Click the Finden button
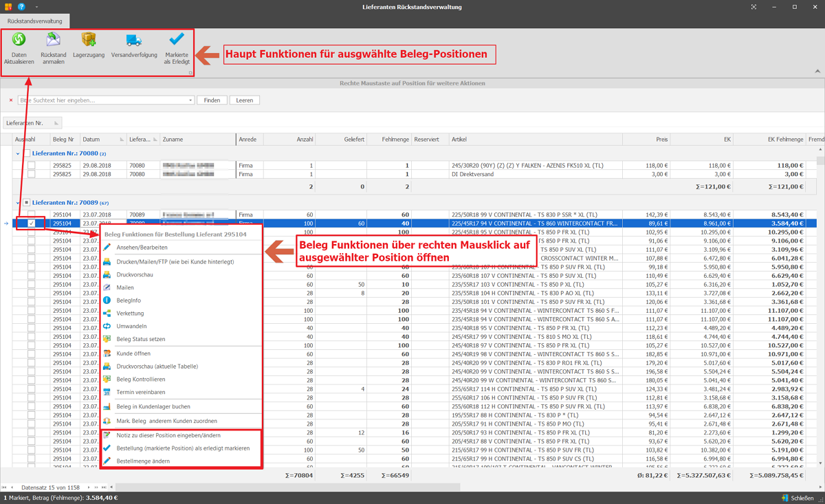Viewport: 825px width, 504px height. (x=212, y=100)
